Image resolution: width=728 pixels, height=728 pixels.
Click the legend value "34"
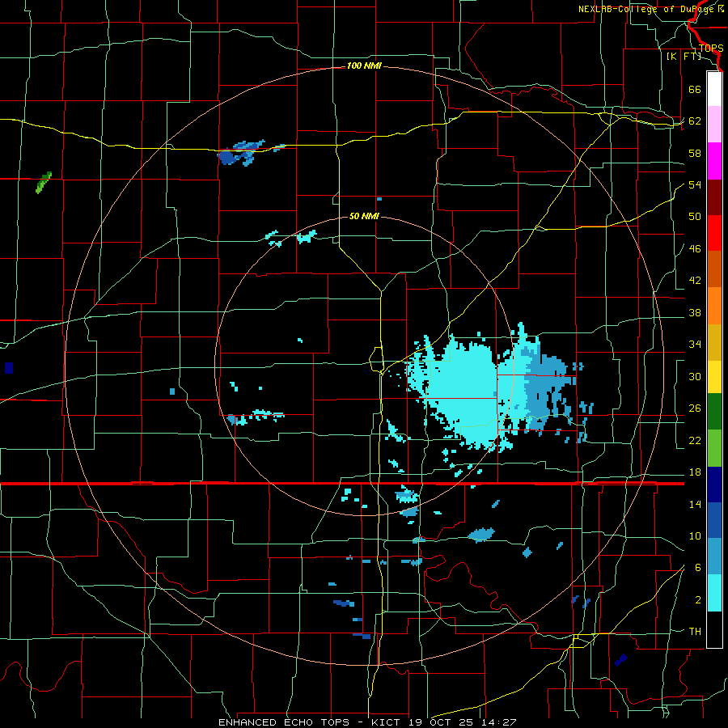click(695, 345)
